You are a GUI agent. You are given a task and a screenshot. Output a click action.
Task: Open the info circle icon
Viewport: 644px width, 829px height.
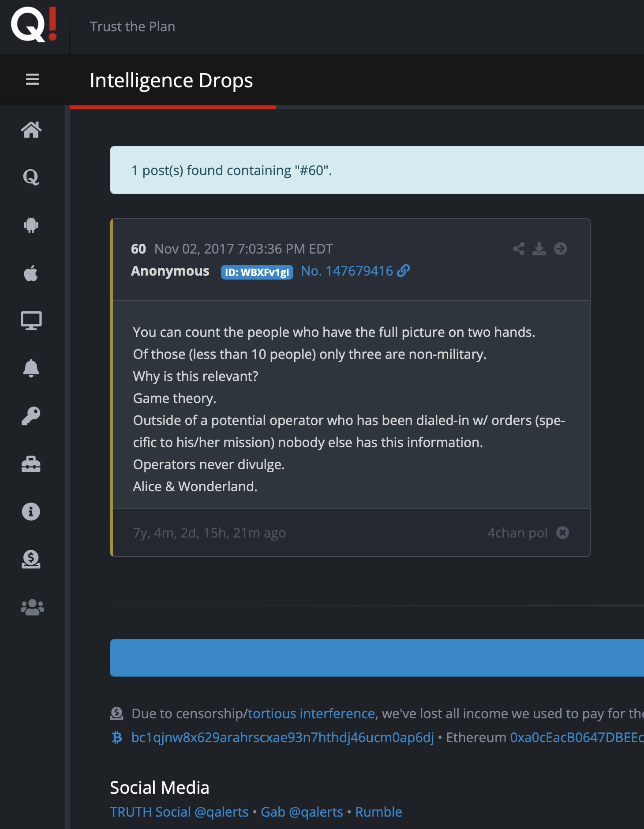tap(31, 512)
